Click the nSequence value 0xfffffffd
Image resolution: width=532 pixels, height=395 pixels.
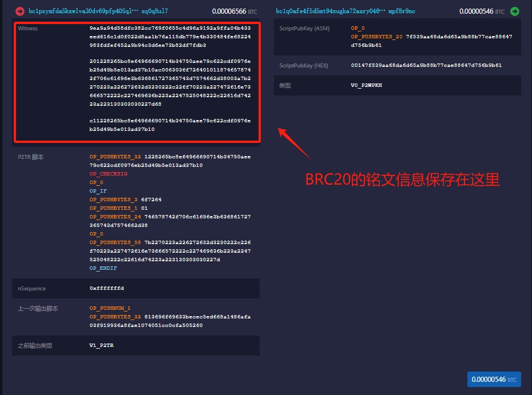[x=106, y=289]
